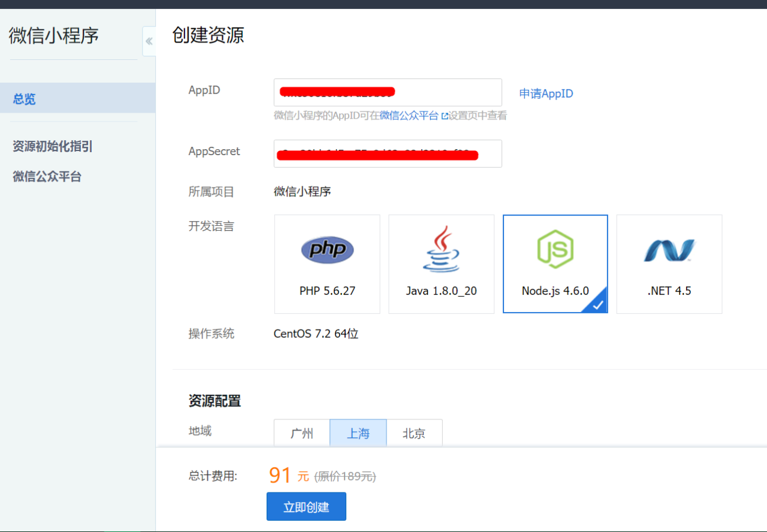Click external-link icon beside 微信公众平台 hint

[x=445, y=116]
